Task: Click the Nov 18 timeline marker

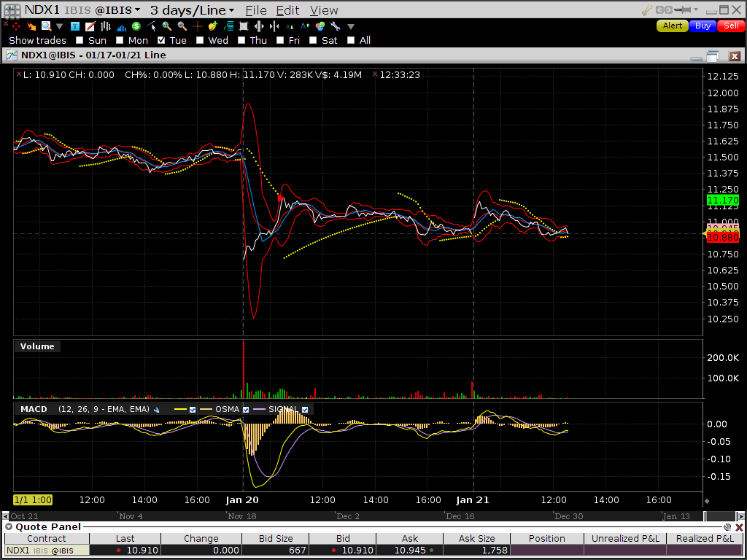Action: click(242, 516)
